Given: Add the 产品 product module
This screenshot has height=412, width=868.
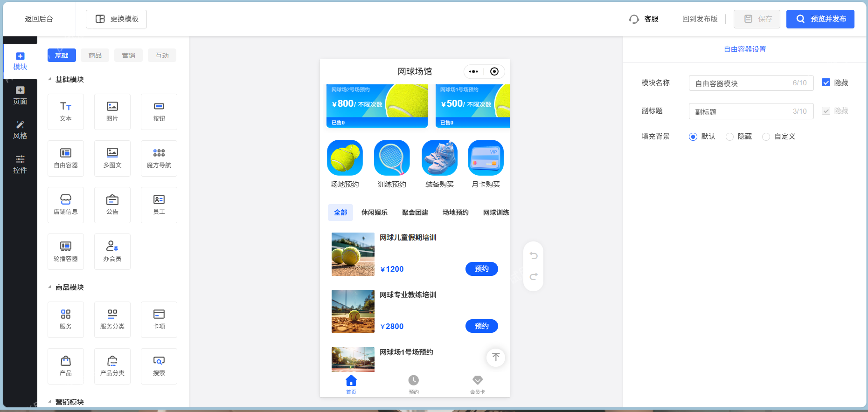Looking at the screenshot, I should tap(66, 366).
